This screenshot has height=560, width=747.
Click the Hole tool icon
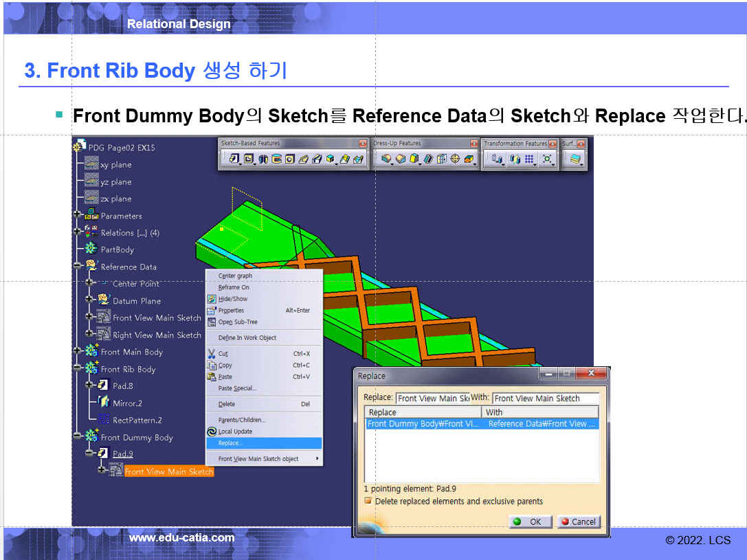(x=290, y=159)
